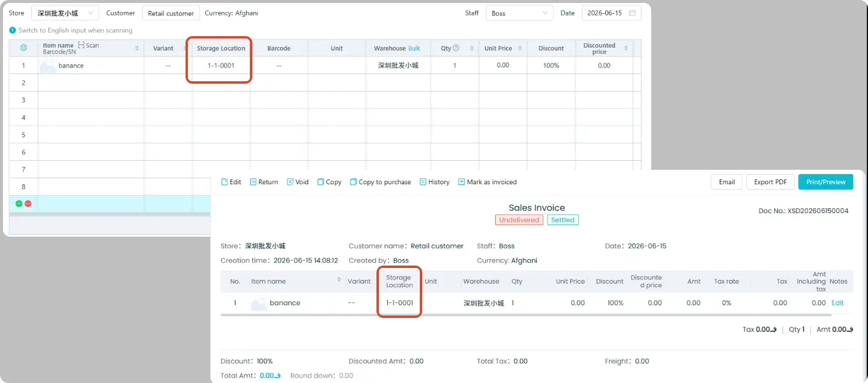Sort the Discounted price column in entry table
Screen dimensions: 868x383
click(x=626, y=48)
